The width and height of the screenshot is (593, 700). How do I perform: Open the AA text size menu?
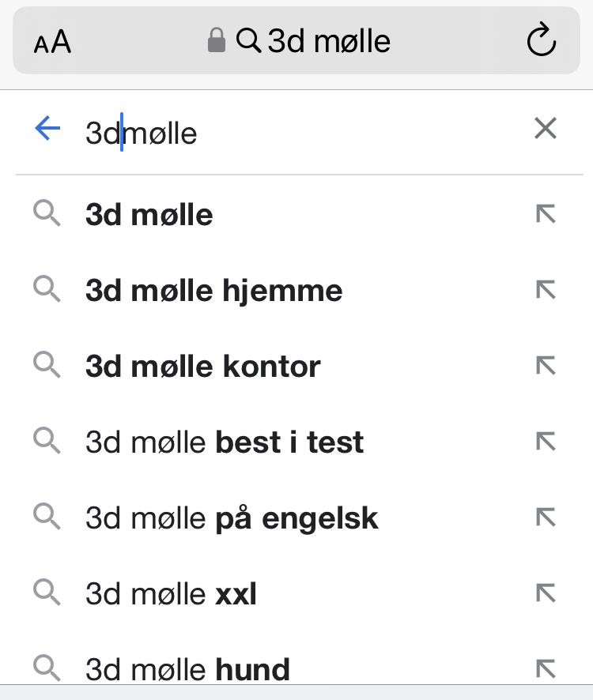tap(52, 42)
